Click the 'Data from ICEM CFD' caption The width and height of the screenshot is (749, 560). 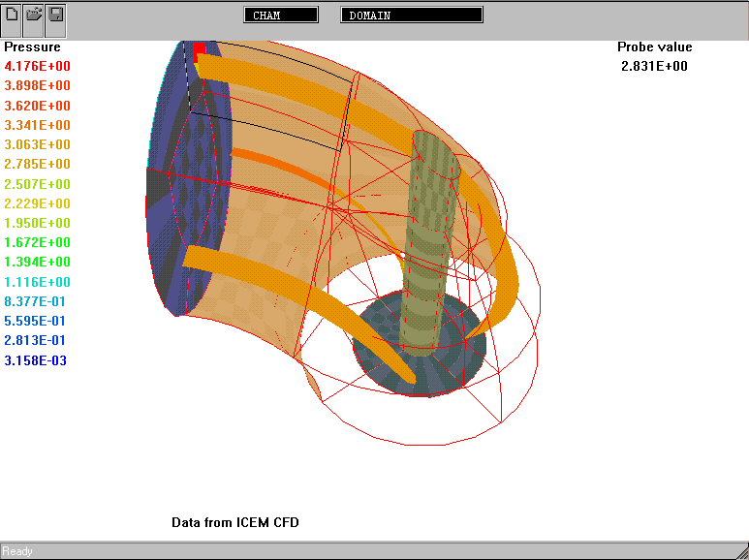pos(235,522)
